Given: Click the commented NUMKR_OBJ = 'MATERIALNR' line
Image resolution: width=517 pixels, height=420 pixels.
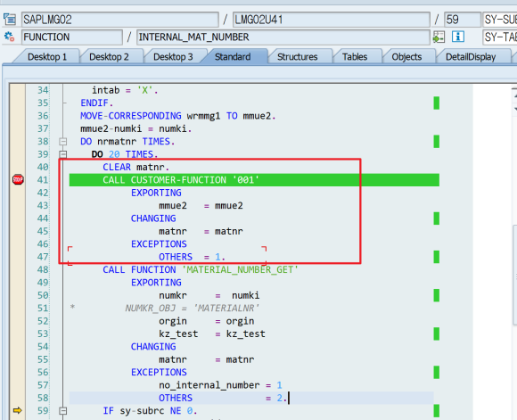Looking at the screenshot, I should [x=193, y=309].
